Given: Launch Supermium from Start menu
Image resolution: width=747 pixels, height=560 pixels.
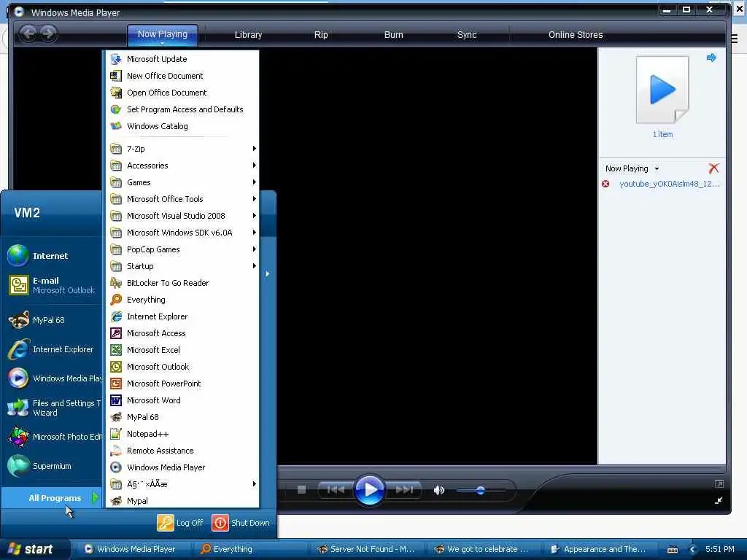Looking at the screenshot, I should 53,466.
